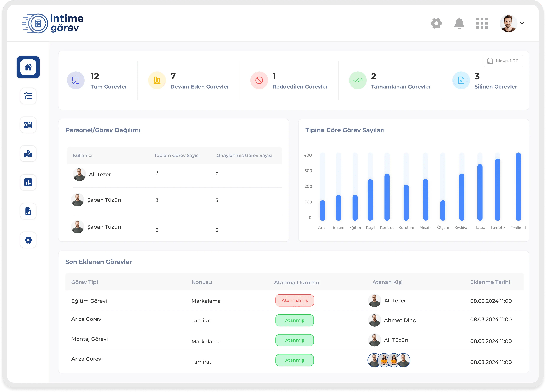Click the grouped assignee avatars in last row

(389, 360)
